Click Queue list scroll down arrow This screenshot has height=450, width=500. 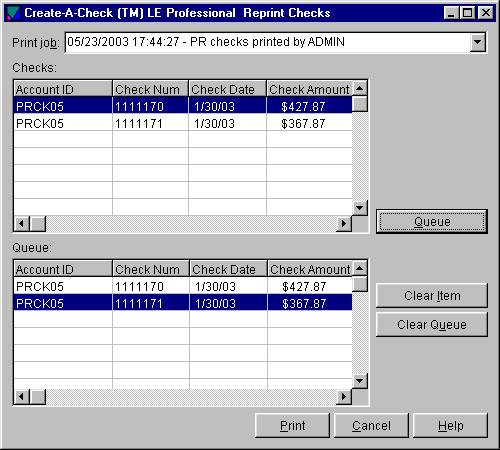[359, 381]
